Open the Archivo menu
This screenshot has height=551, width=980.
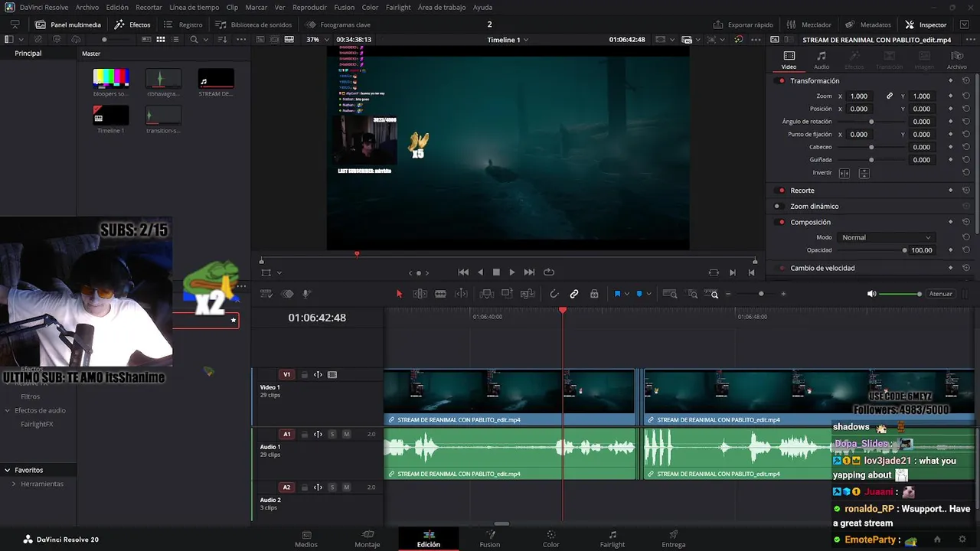pyautogui.click(x=87, y=7)
